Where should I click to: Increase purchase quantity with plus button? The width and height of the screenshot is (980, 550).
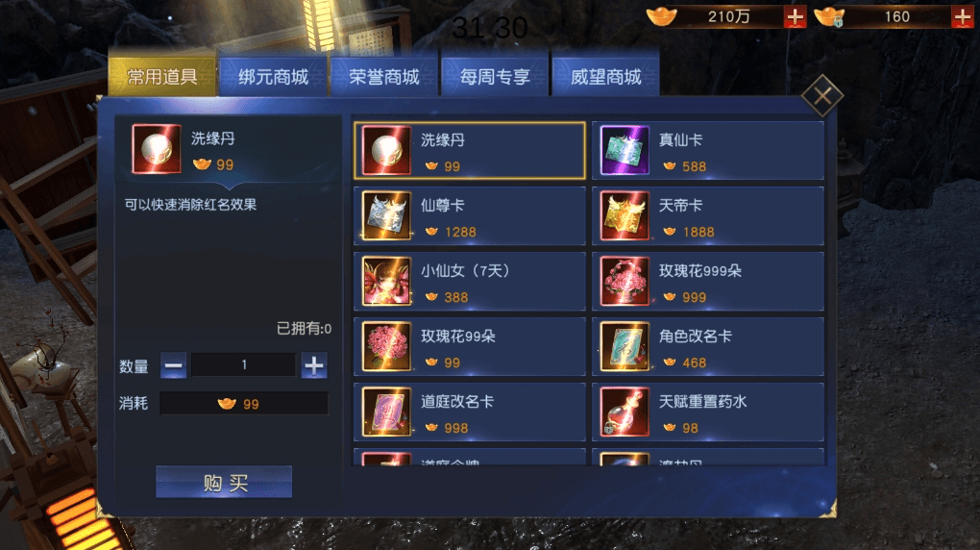314,365
